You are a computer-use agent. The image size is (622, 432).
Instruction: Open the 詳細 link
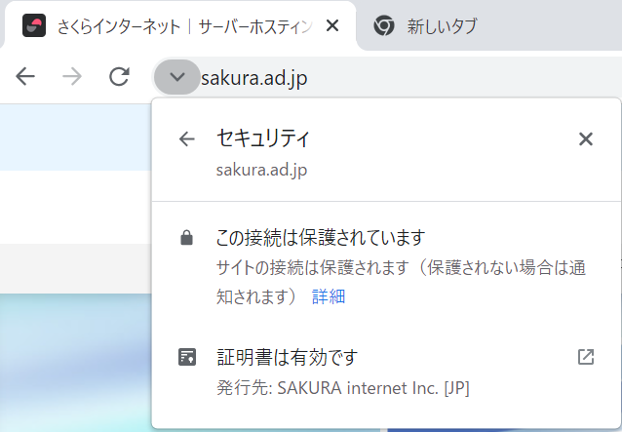[x=328, y=297]
